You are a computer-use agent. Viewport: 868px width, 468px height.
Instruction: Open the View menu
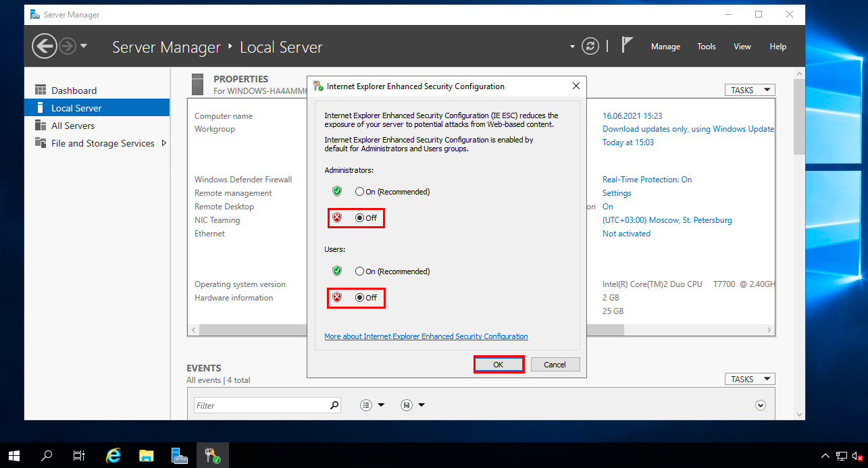tap(742, 47)
